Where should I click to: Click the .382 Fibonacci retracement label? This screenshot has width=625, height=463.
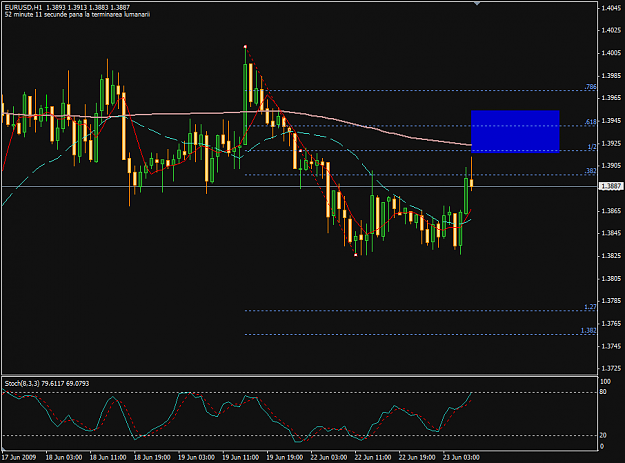pyautogui.click(x=590, y=171)
